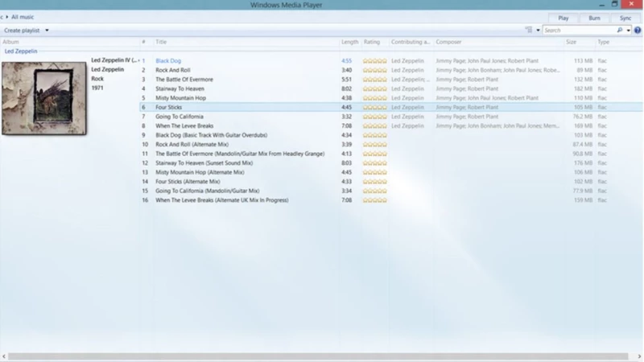Open the Help icon

click(638, 30)
